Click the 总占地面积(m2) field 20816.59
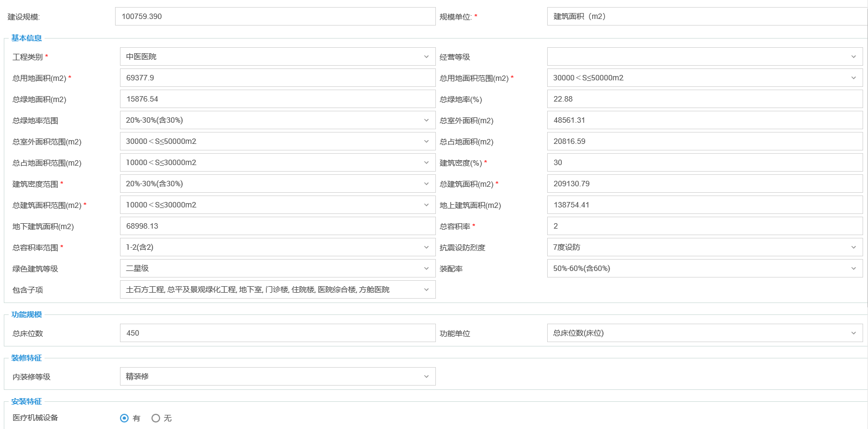The height and width of the screenshot is (429, 868). (x=705, y=141)
